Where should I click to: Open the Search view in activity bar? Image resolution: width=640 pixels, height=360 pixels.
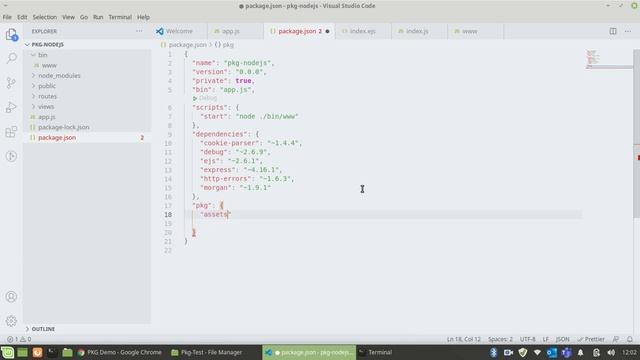(11, 58)
